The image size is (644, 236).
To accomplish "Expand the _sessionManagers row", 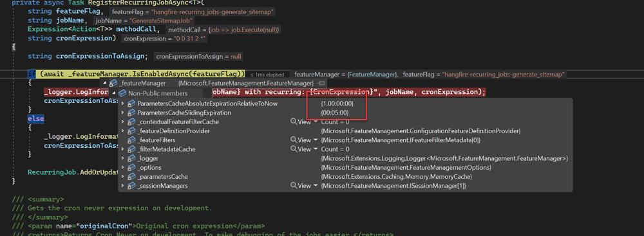I will [123, 186].
